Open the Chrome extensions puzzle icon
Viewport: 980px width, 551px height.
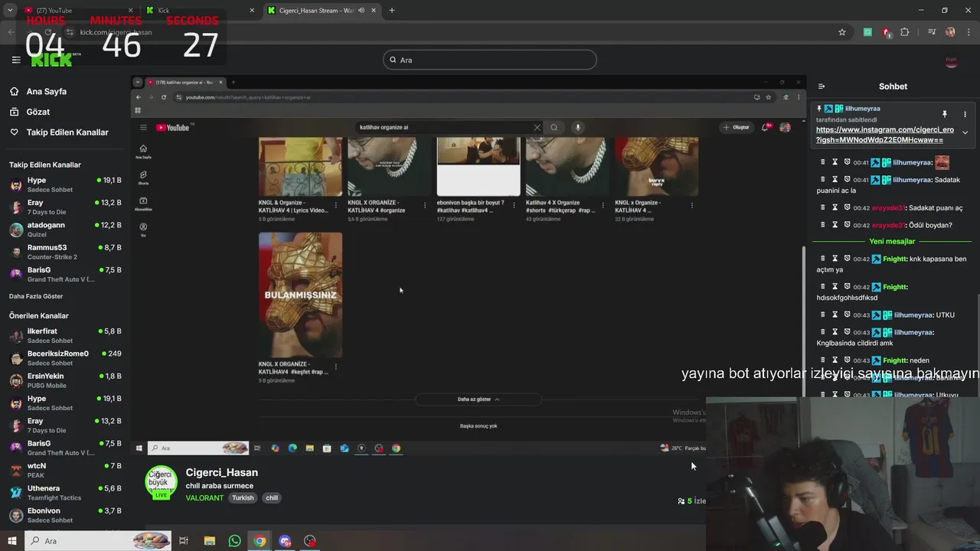(905, 32)
